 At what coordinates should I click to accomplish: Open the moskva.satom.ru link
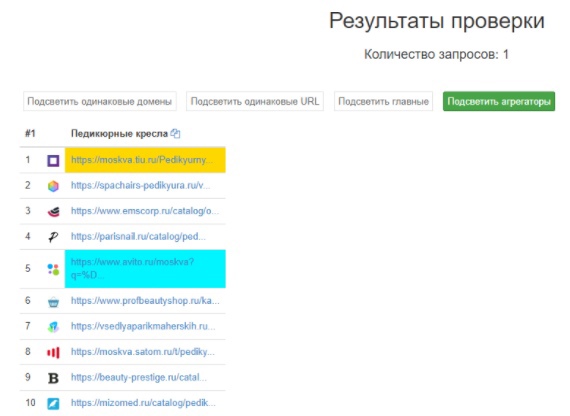pos(142,352)
